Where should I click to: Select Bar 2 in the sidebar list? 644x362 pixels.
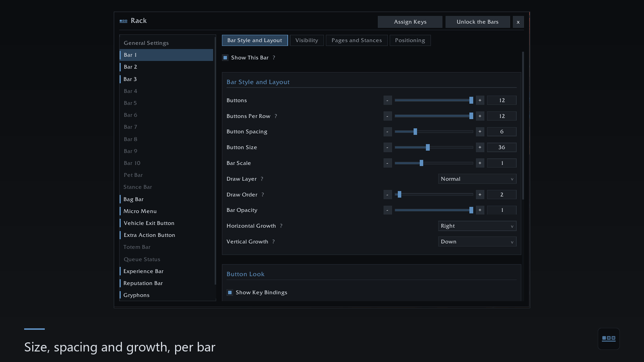[x=167, y=67]
